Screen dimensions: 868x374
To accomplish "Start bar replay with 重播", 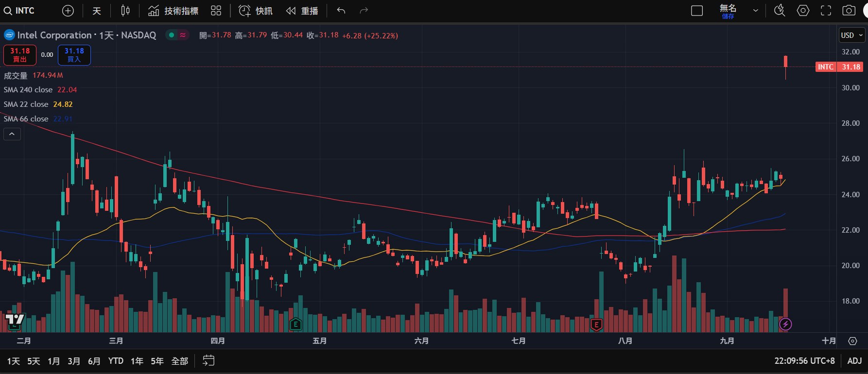I will pyautogui.click(x=302, y=11).
